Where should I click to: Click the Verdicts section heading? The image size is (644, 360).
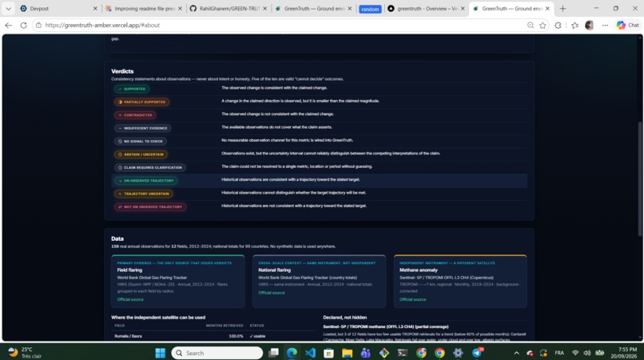(122, 71)
